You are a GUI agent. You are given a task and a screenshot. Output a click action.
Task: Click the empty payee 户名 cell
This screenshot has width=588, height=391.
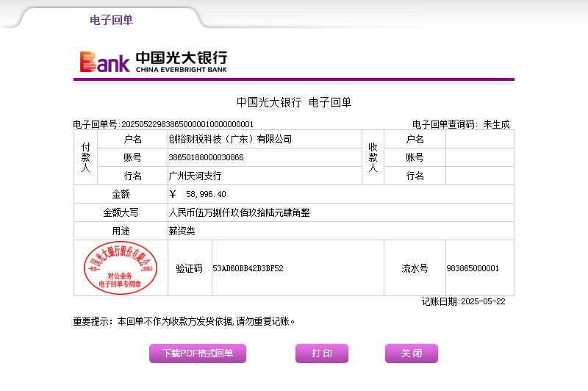tap(479, 139)
